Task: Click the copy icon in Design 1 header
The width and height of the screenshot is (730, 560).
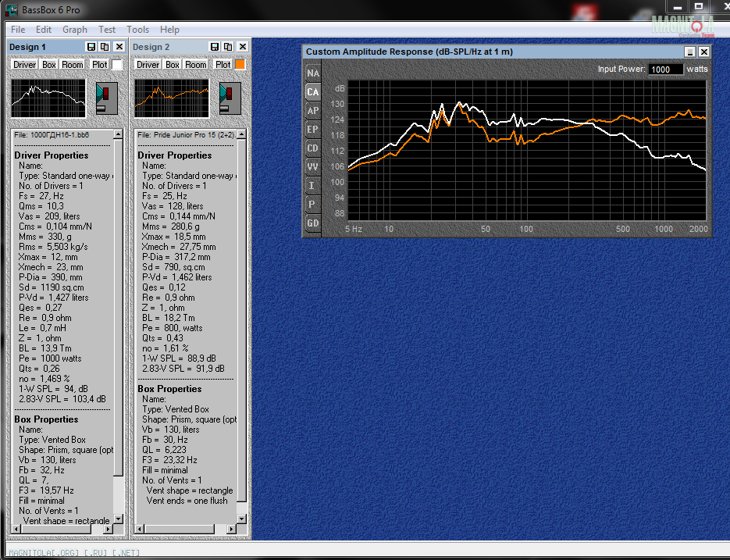Action: [x=105, y=47]
